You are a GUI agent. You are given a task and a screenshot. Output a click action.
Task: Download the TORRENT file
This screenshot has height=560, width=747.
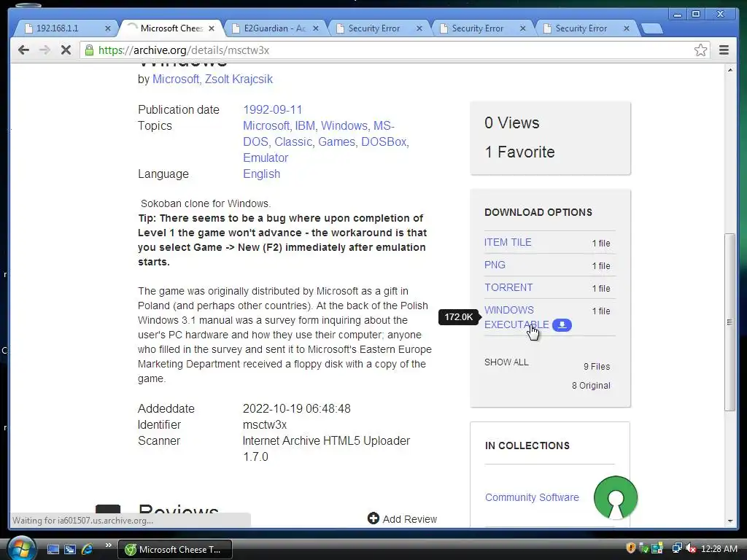(508, 287)
